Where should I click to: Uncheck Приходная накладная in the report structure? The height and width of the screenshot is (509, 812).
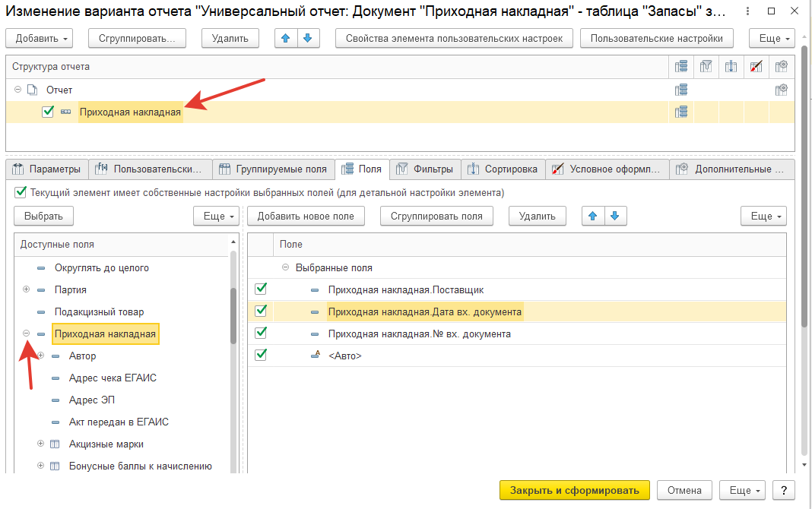[48, 112]
